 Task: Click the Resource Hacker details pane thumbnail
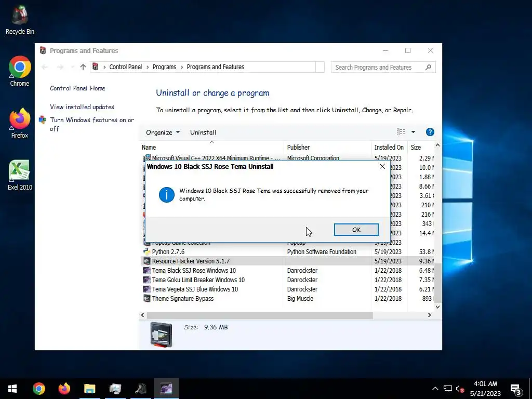(x=161, y=335)
